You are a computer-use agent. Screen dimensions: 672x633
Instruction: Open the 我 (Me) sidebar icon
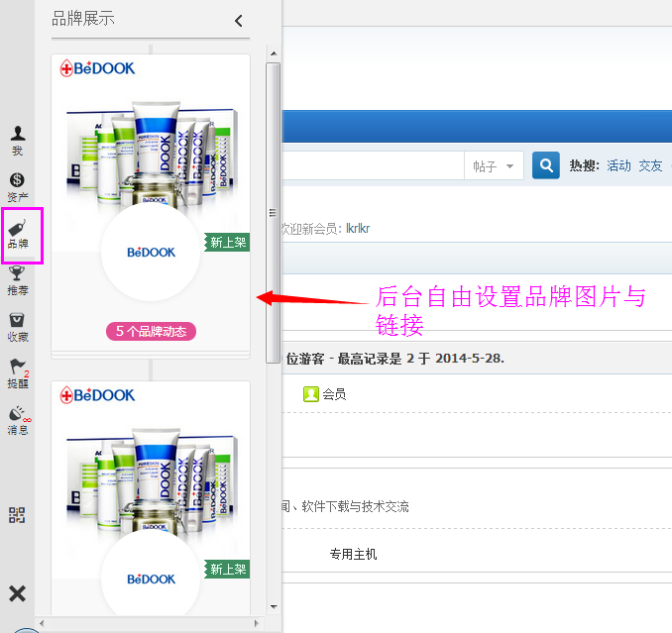[x=18, y=141]
